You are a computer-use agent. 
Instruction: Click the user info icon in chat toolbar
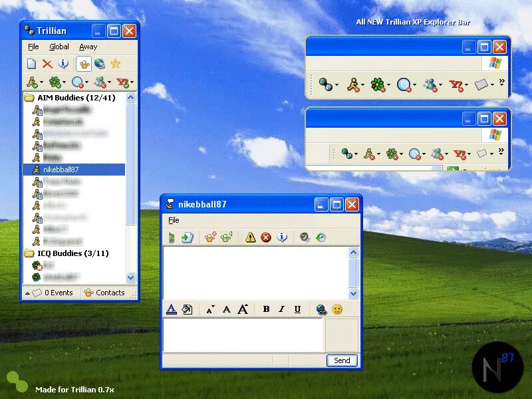282,237
